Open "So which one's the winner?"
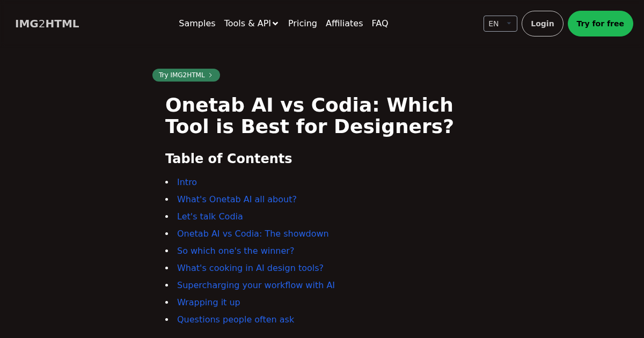644x338 pixels. pos(235,251)
